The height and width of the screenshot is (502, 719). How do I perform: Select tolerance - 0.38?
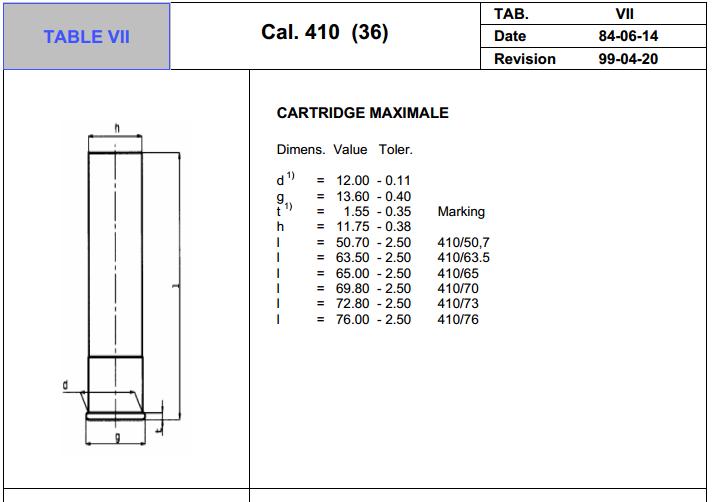coord(394,226)
